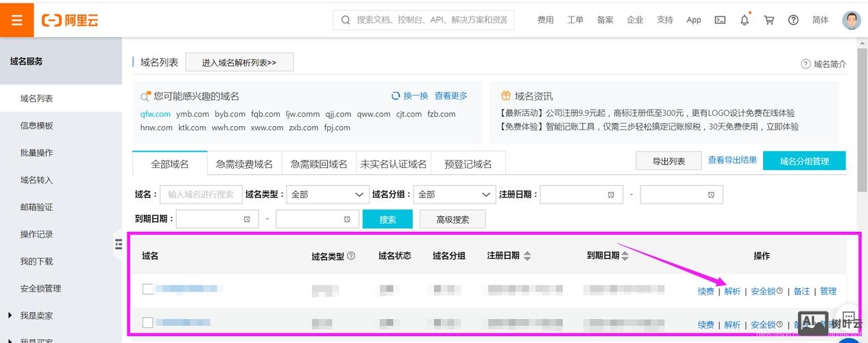
Task: Click the 换一换 refresh icon
Action: (x=396, y=96)
